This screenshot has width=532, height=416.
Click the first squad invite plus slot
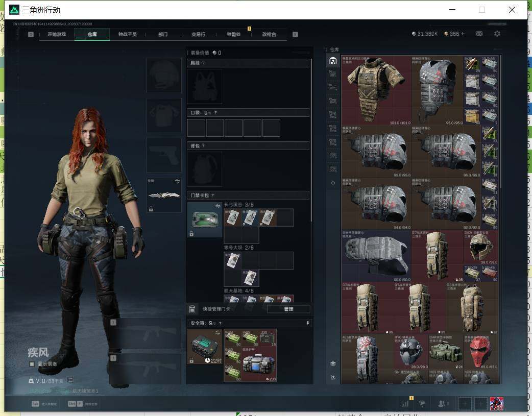[x=465, y=404]
